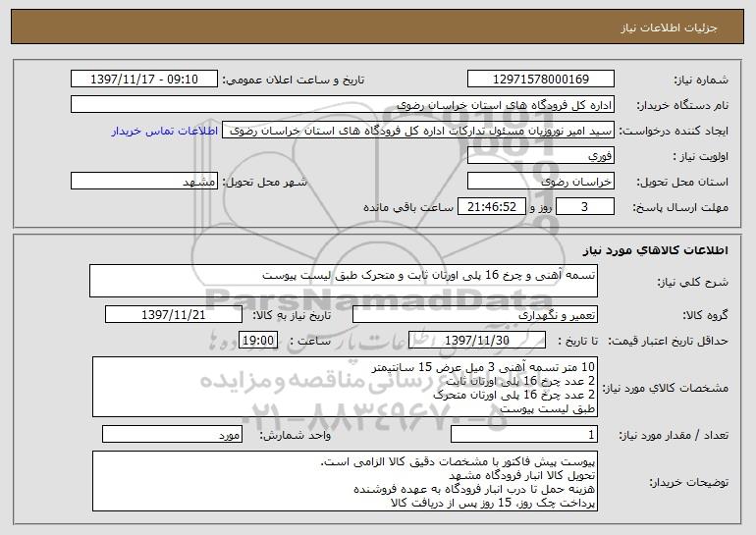Click the گروه کالا label
The image size is (756, 535).
tap(705, 315)
